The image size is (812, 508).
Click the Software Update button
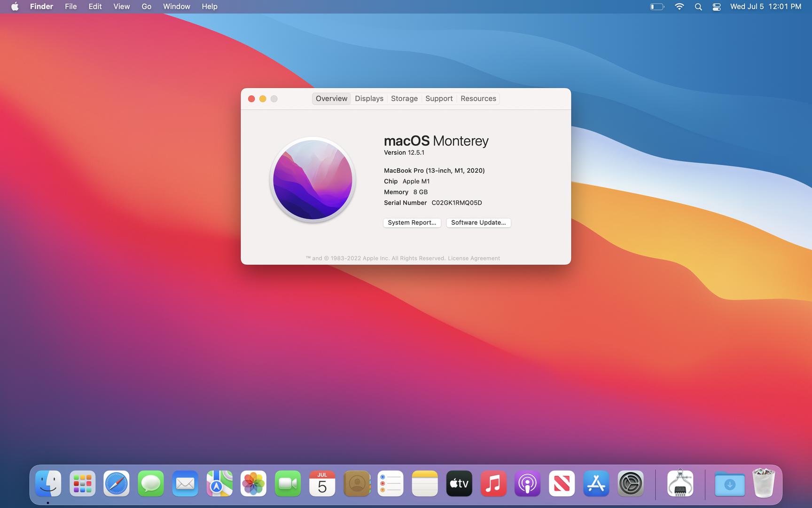coord(478,222)
